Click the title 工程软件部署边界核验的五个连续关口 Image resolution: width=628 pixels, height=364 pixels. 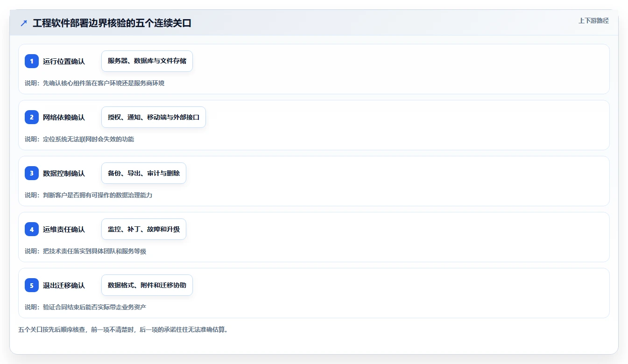112,23
